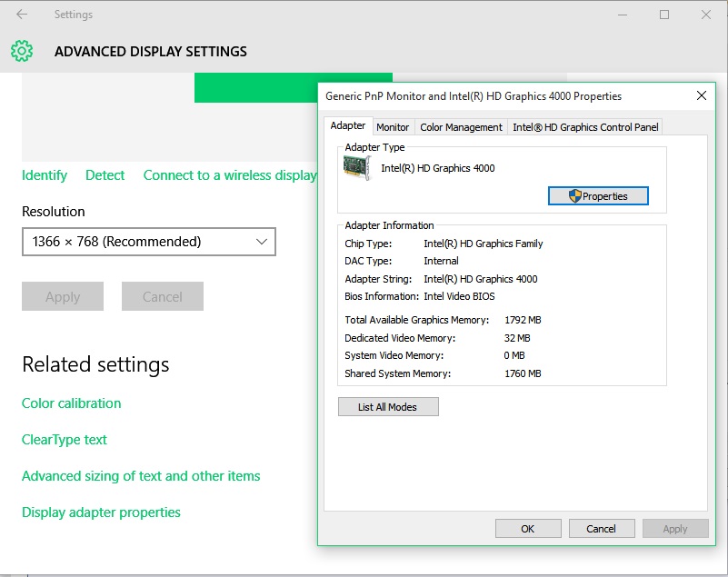Viewport: 728px width, 577px height.
Task: Click the Apply button under Resolution
Action: point(63,296)
